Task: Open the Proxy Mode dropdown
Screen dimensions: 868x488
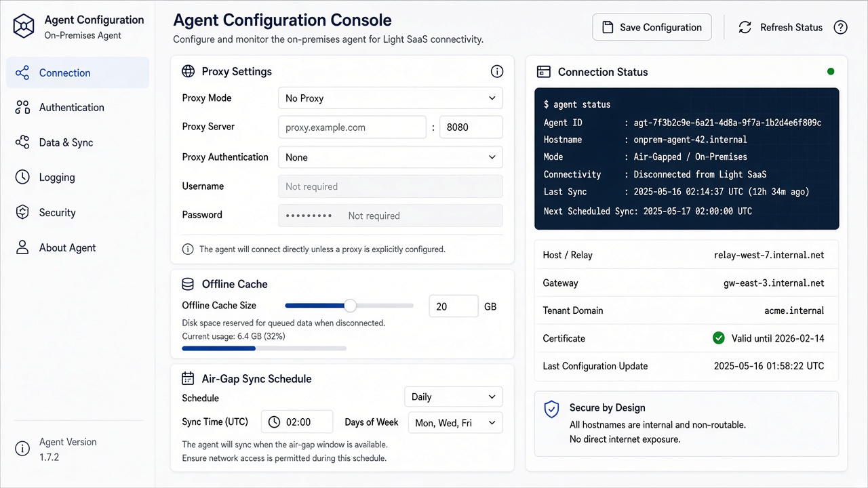Action: (391, 98)
